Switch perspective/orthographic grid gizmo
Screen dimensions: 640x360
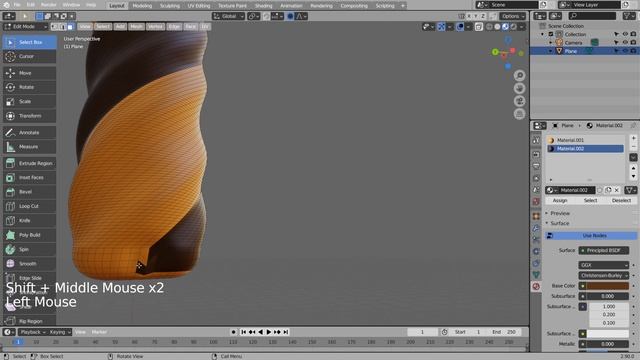tap(519, 114)
